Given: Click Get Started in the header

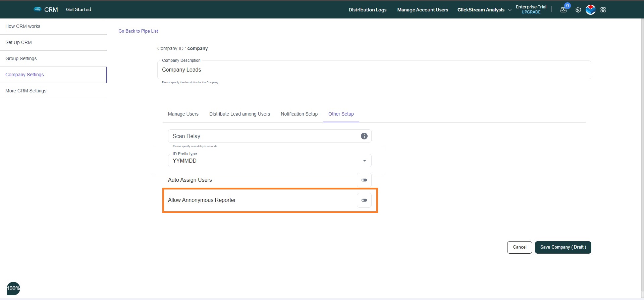Looking at the screenshot, I should 78,9.
